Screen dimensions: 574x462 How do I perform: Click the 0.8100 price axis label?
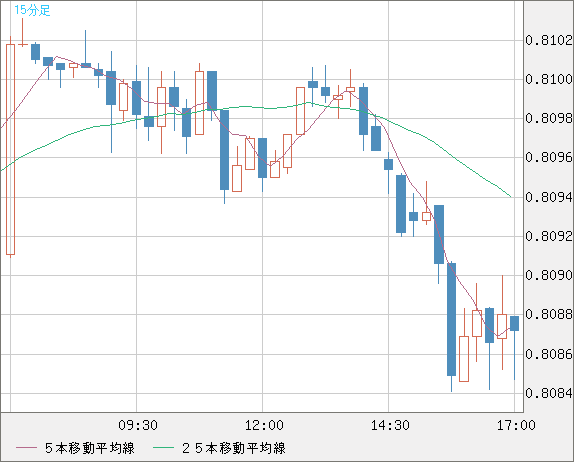(x=549, y=79)
